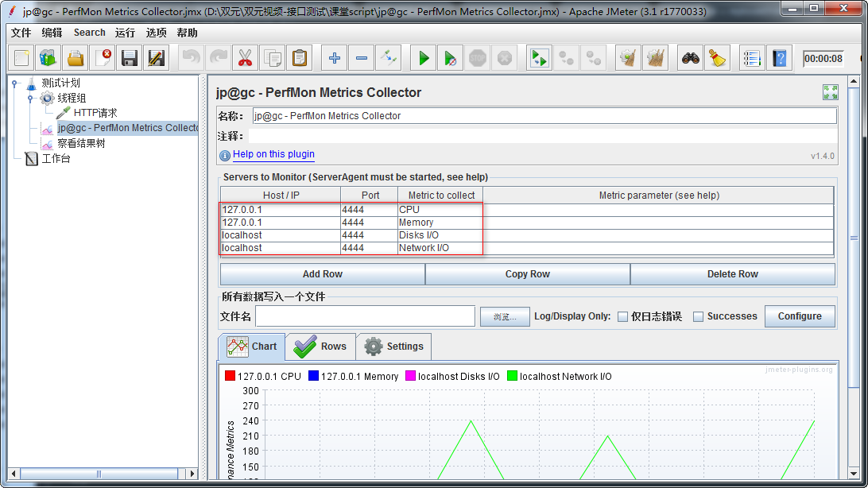Collapse the 测试计划 tree node

[16, 83]
